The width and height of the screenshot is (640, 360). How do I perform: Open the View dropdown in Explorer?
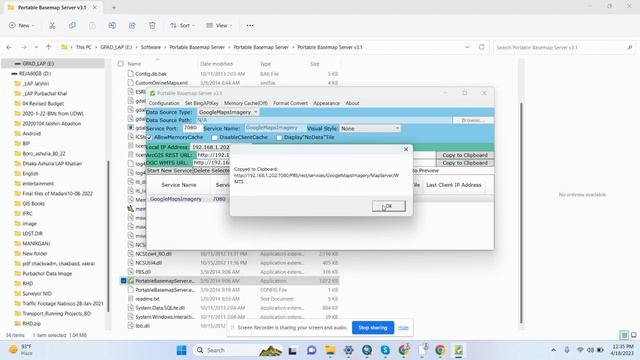(219, 25)
